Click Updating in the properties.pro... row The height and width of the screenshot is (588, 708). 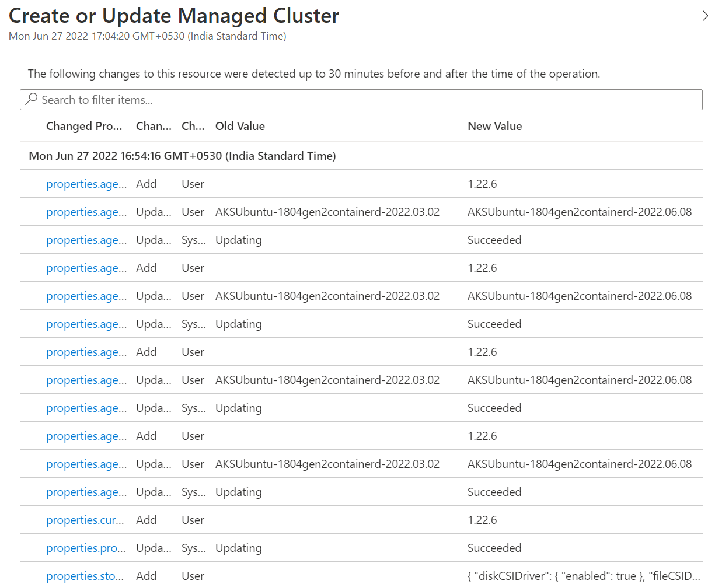pyautogui.click(x=238, y=548)
